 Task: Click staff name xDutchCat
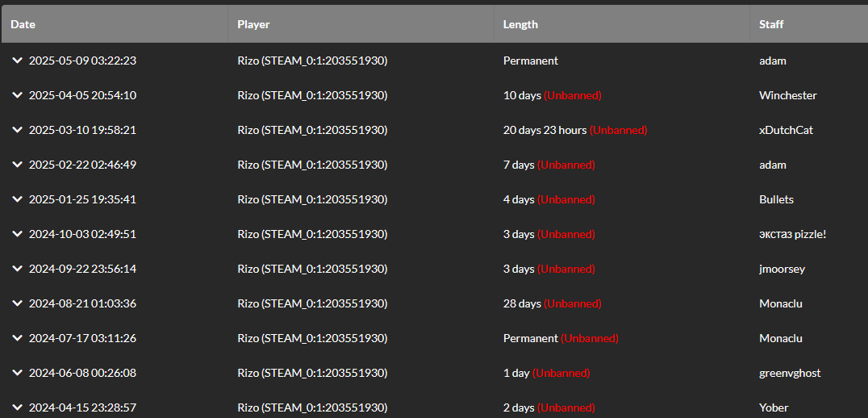coord(786,130)
